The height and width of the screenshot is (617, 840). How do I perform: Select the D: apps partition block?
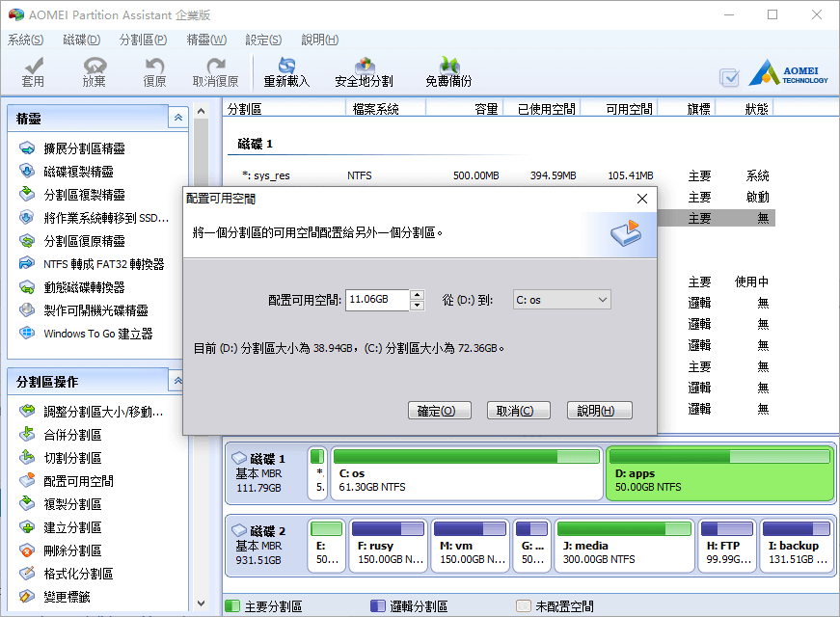click(720, 474)
